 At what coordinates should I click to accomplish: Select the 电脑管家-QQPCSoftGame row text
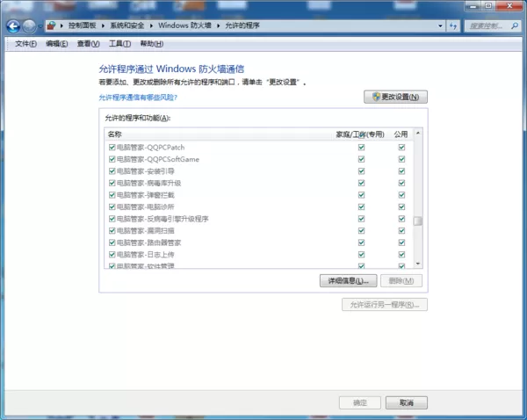[x=158, y=159]
